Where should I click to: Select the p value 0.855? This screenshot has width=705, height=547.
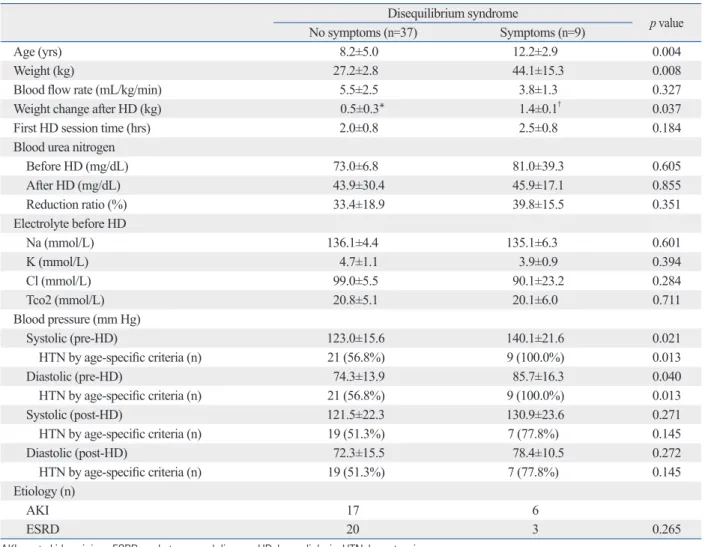pos(666,185)
